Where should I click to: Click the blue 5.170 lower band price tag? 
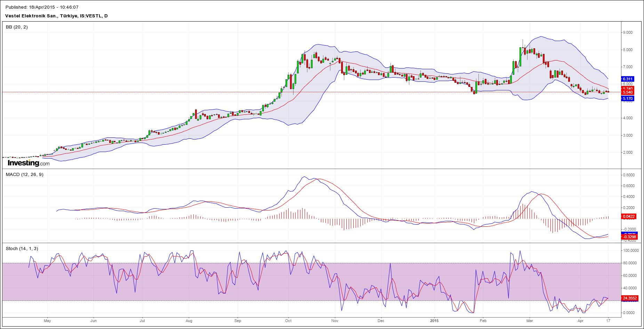(x=627, y=99)
